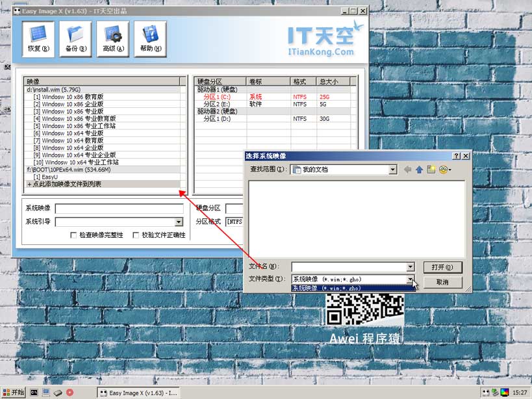Create a new folder in file dialog
The image size is (532, 399).
tap(431, 170)
